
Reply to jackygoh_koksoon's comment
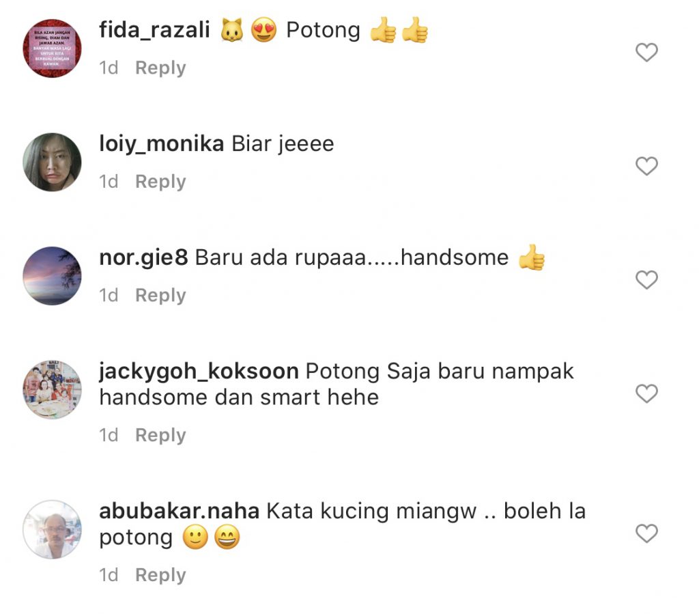tap(160, 435)
